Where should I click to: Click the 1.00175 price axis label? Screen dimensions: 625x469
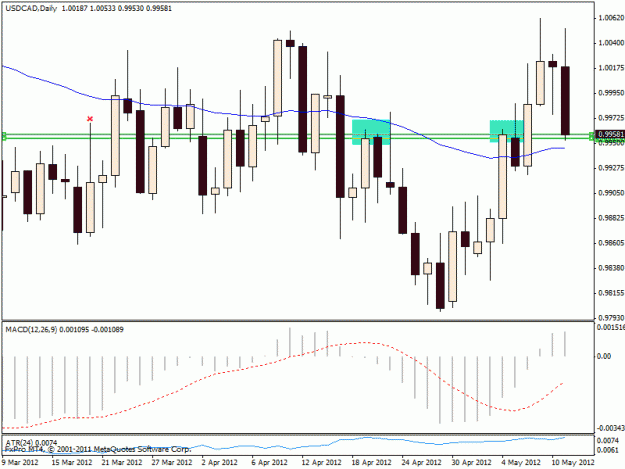pos(611,68)
